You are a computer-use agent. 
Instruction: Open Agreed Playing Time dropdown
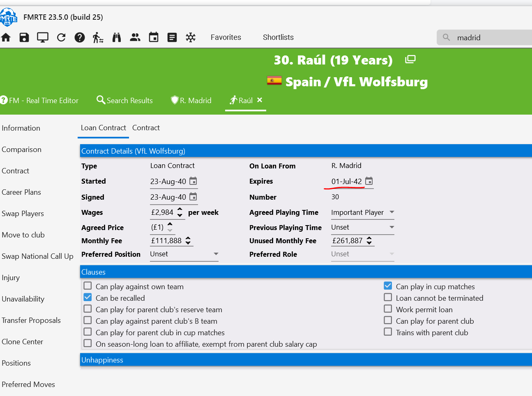[363, 212]
